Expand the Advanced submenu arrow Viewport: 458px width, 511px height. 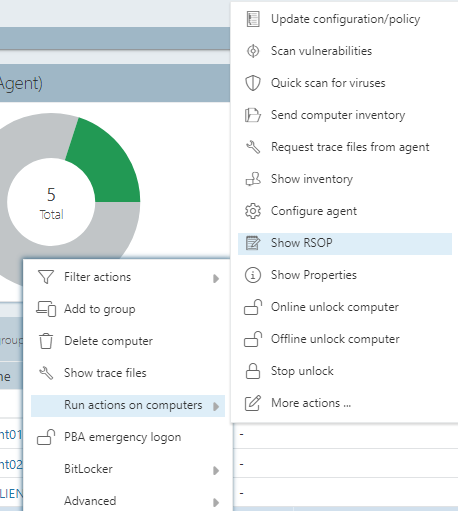tap(216, 502)
